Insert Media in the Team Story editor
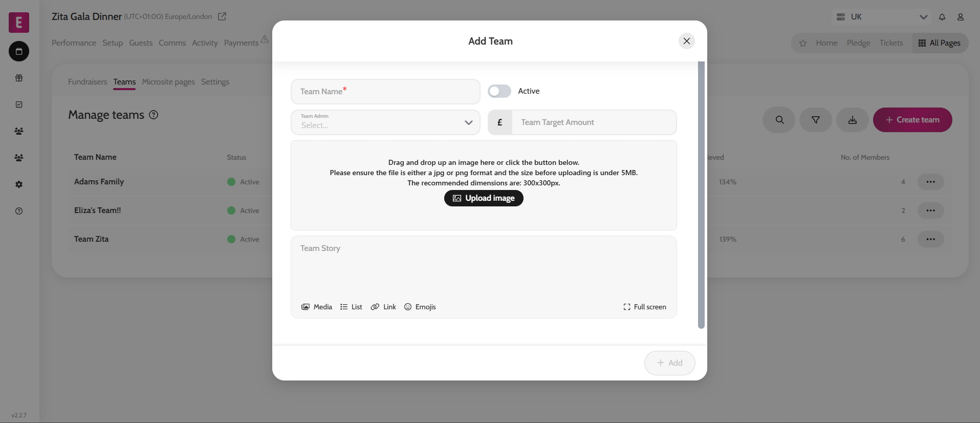980x423 pixels. click(317, 307)
